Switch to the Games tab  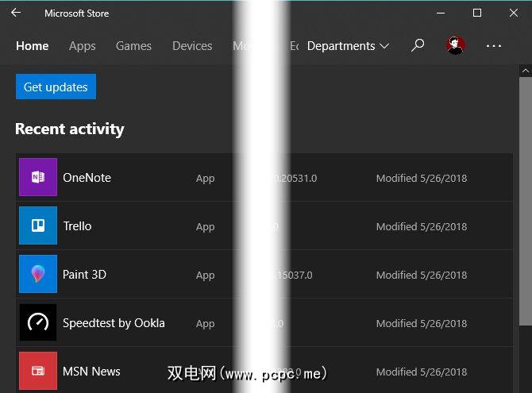point(133,46)
